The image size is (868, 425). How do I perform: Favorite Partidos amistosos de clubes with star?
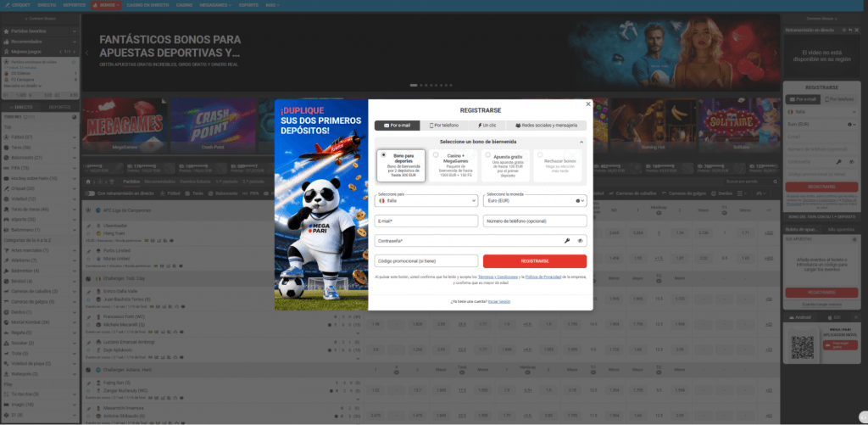[x=74, y=62]
